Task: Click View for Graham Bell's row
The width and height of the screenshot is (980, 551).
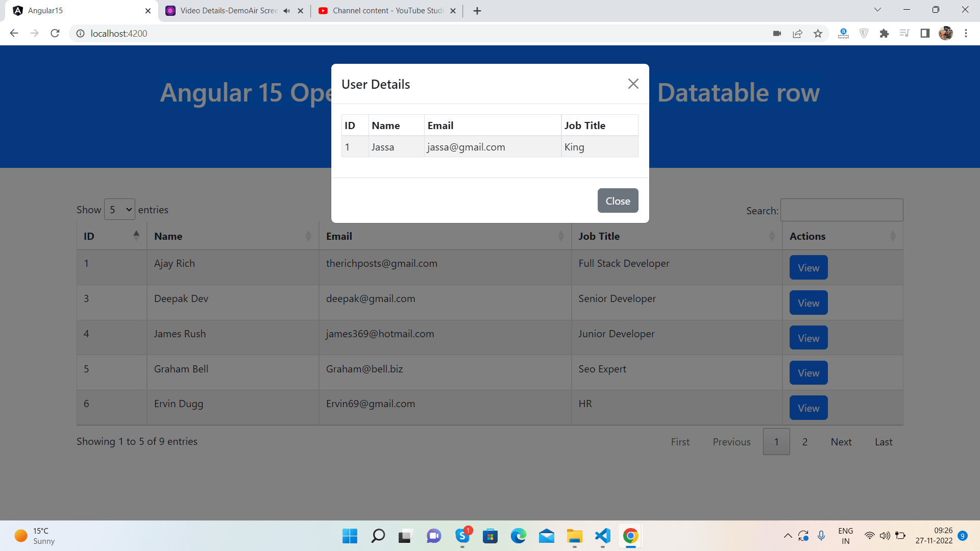Action: coord(808,372)
